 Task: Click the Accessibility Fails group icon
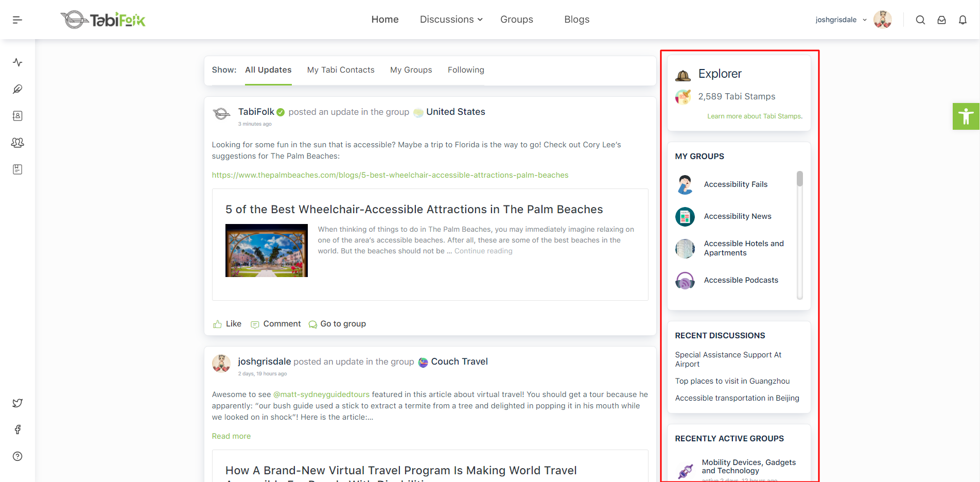[x=685, y=184]
